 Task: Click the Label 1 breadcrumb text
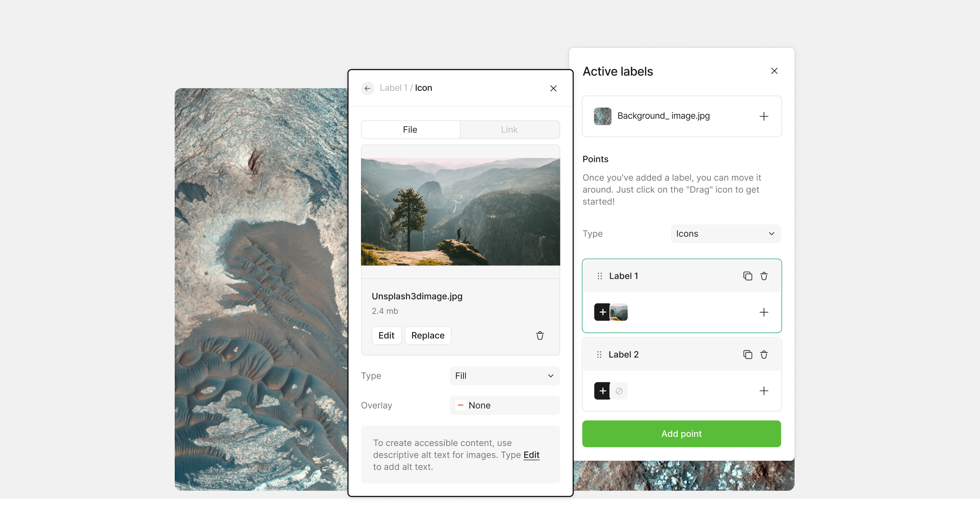tap(394, 88)
